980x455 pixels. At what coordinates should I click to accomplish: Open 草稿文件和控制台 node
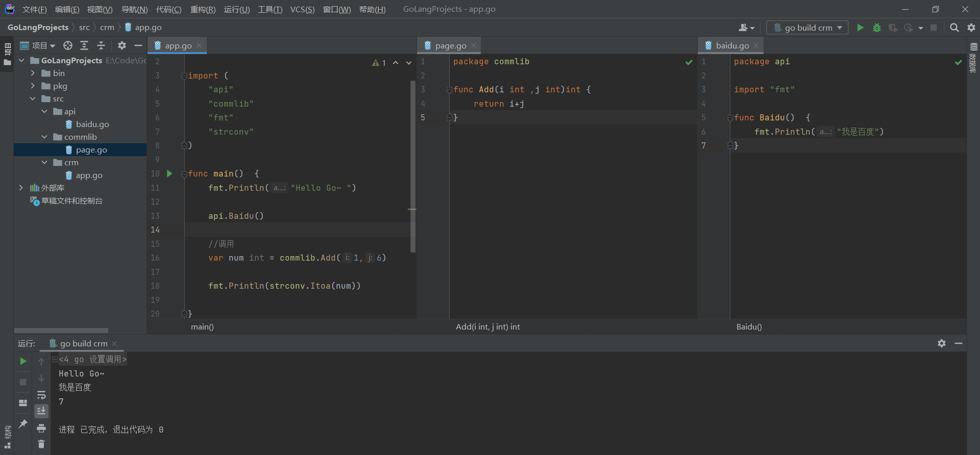point(66,200)
